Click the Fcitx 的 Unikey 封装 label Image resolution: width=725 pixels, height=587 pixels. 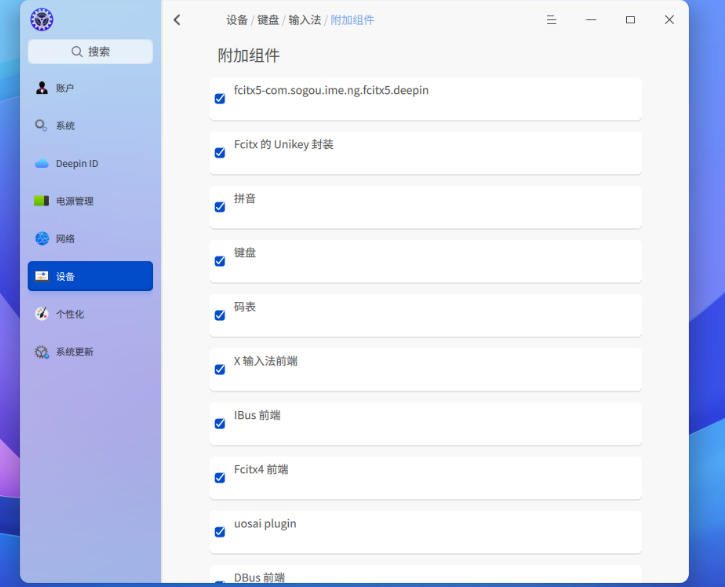pos(283,145)
